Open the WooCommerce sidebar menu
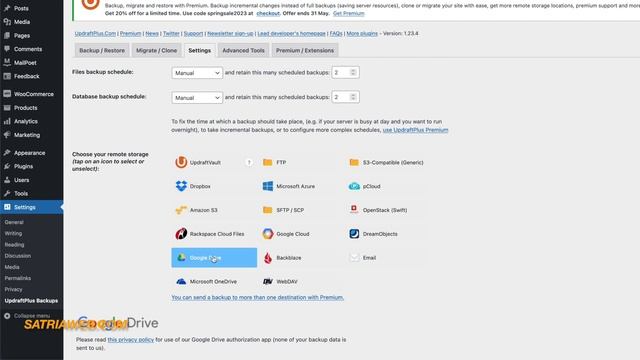 click(x=32, y=94)
